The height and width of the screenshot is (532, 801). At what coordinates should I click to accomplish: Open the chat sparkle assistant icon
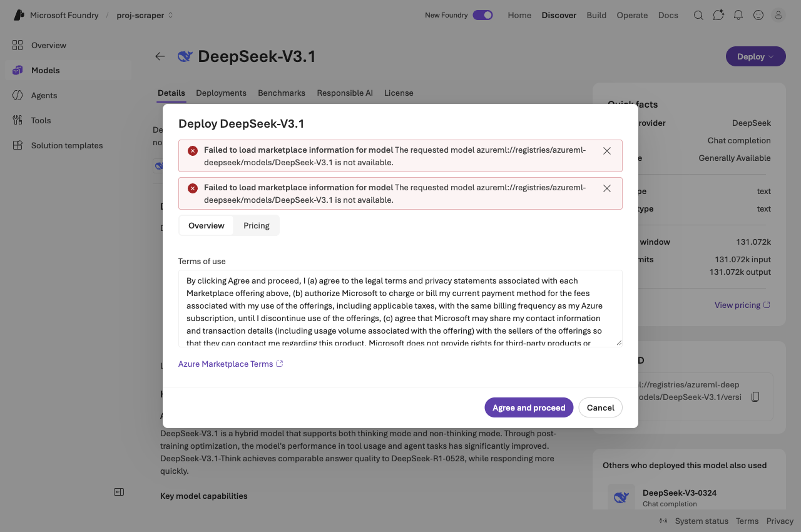[x=718, y=15]
